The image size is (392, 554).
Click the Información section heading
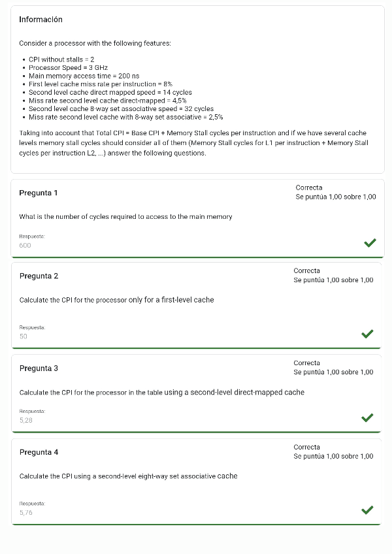(x=41, y=20)
